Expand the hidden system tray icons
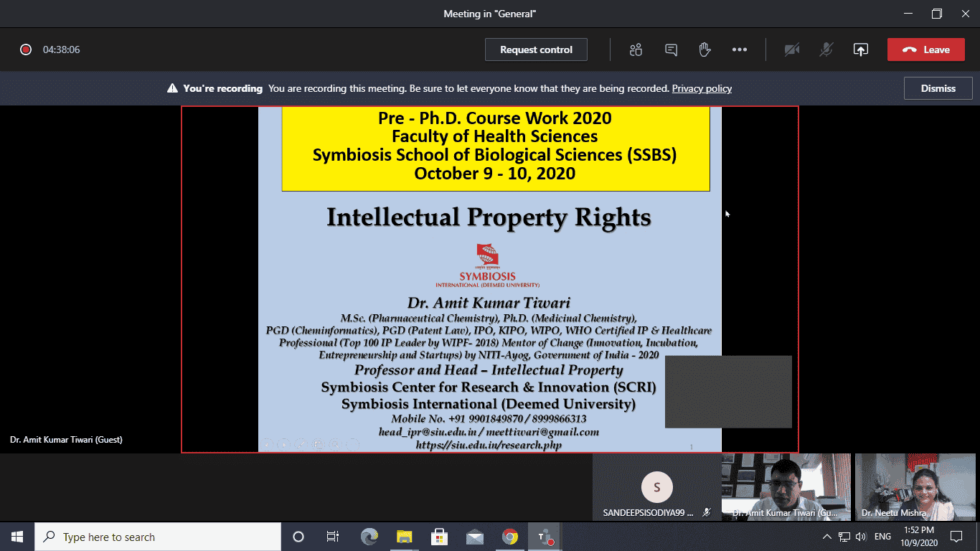The image size is (980, 551). click(826, 537)
